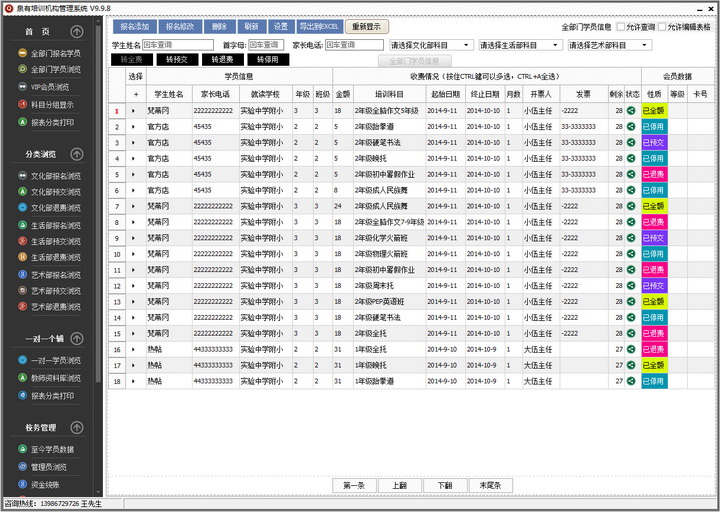The height and width of the screenshot is (512, 720).
Task: Click green status icon in row 10
Action: (631, 254)
